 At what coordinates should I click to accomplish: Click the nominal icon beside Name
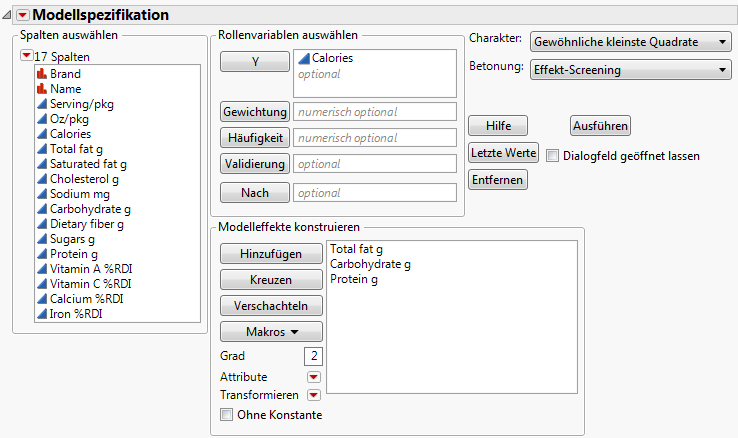[x=42, y=89]
